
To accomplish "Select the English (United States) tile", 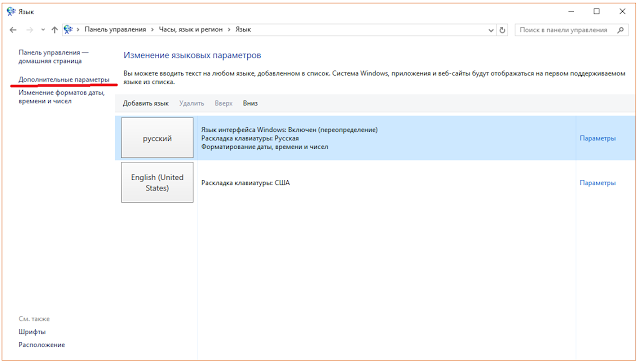I will pyautogui.click(x=157, y=182).
